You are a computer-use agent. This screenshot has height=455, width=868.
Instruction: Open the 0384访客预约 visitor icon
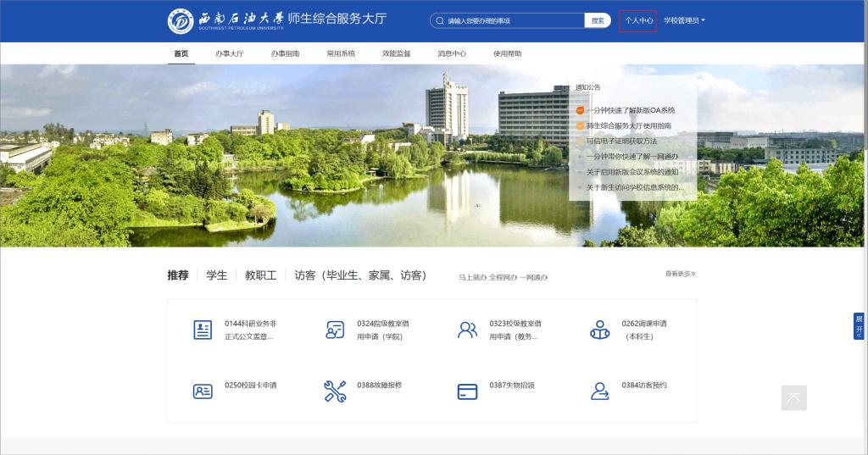pos(599,391)
